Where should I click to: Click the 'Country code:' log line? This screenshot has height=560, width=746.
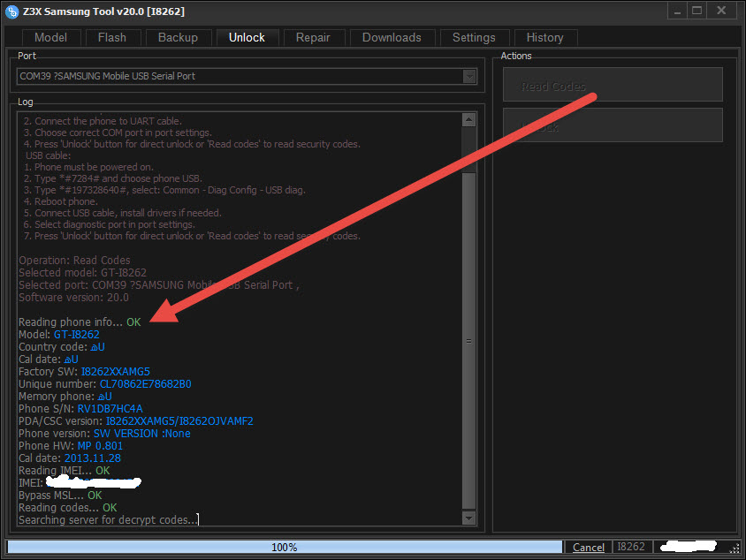pos(62,347)
